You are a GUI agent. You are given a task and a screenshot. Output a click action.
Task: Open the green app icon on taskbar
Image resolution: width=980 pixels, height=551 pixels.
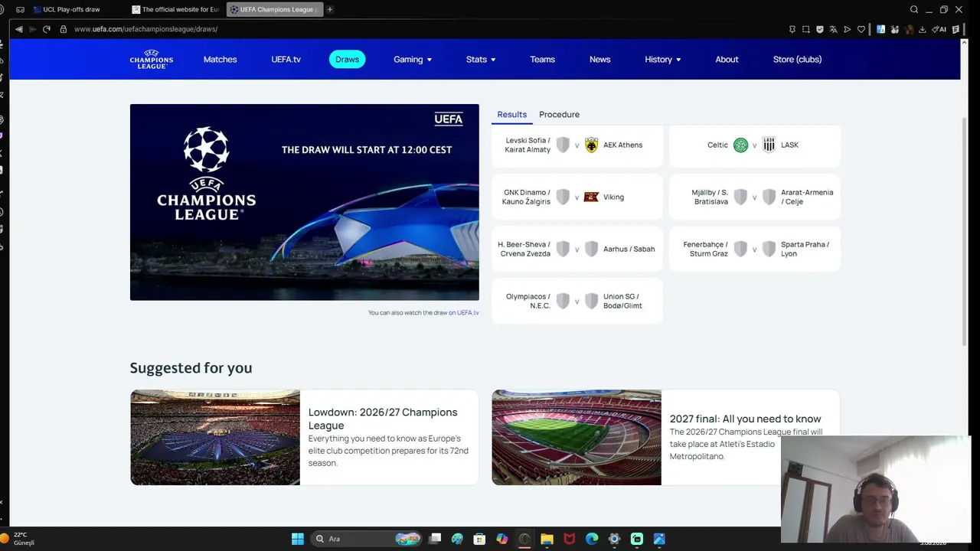[637, 539]
